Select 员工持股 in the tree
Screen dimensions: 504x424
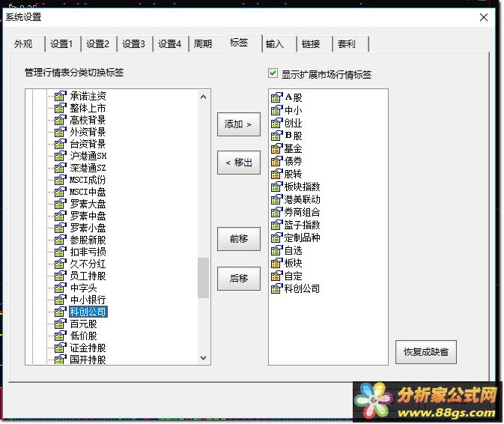(88, 276)
